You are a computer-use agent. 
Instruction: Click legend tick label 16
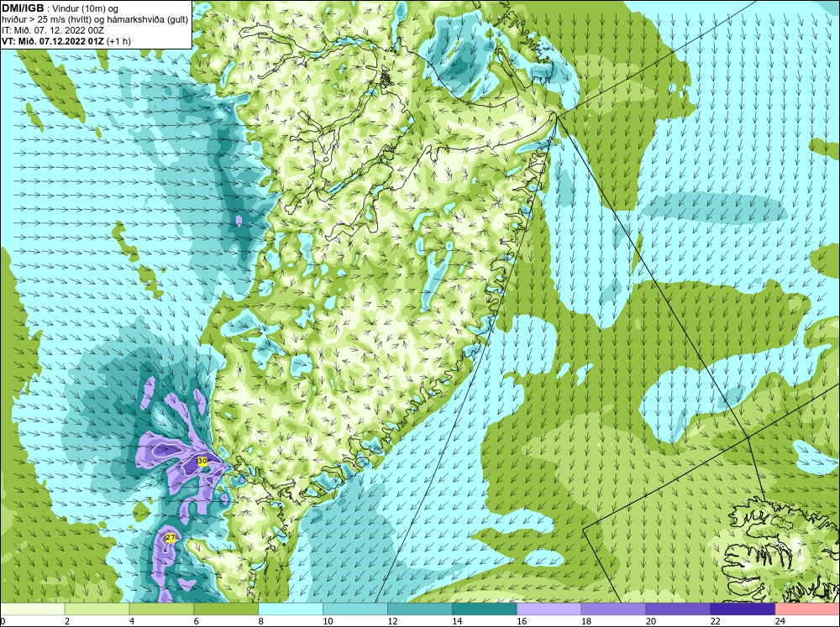pos(522,621)
